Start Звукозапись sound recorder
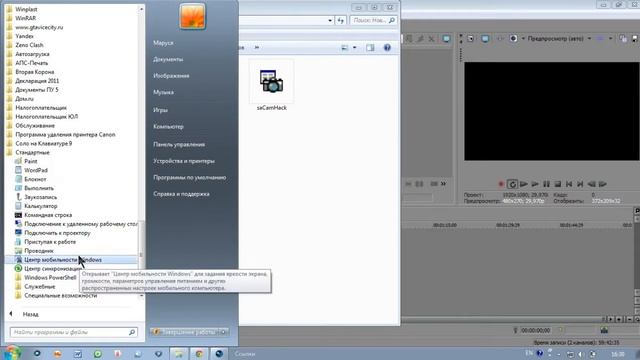640x360 pixels. (x=40, y=197)
